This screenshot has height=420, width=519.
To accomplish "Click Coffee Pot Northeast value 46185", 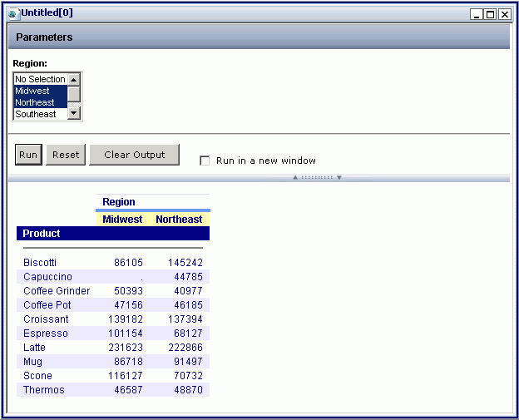I will (188, 305).
